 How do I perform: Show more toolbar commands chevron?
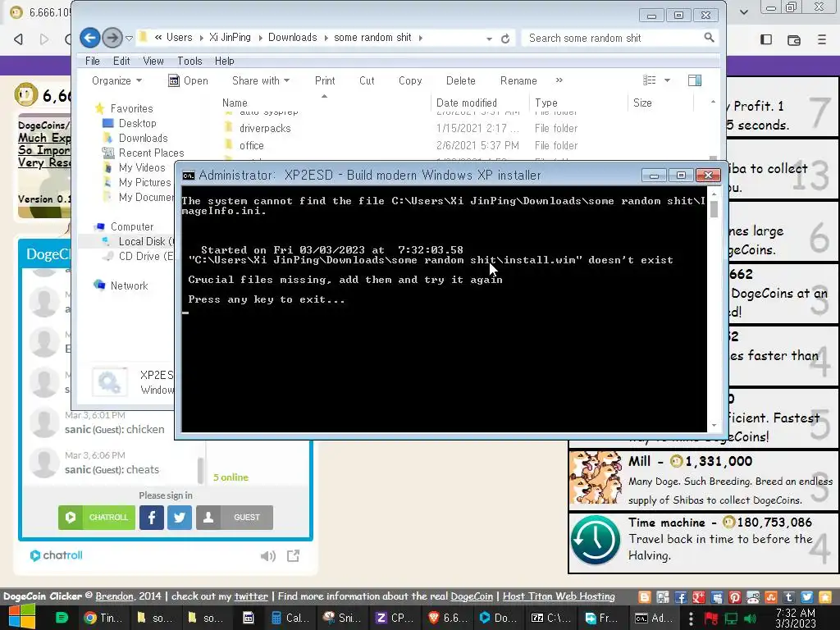coord(559,80)
